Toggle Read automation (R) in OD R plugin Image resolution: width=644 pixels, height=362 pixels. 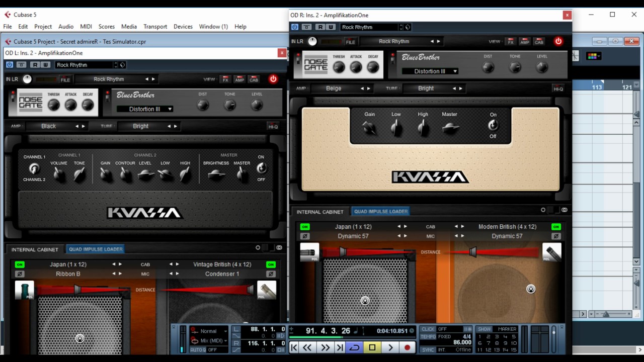(320, 27)
